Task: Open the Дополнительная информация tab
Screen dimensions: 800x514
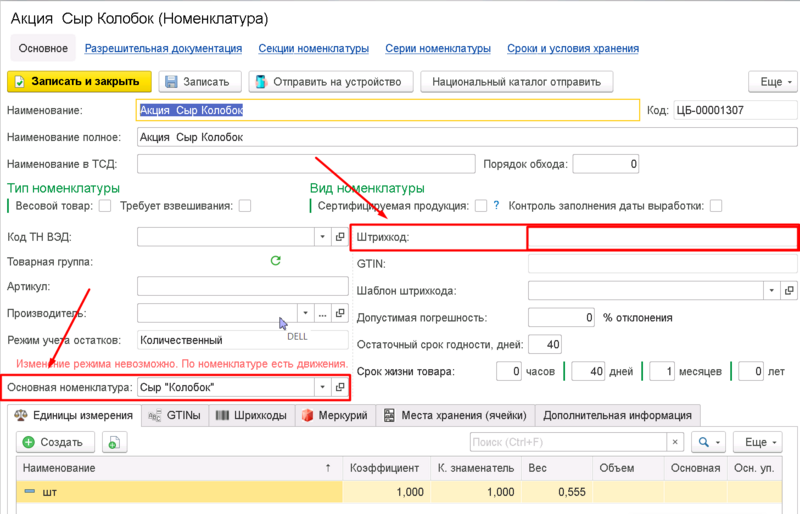Action: click(617, 415)
